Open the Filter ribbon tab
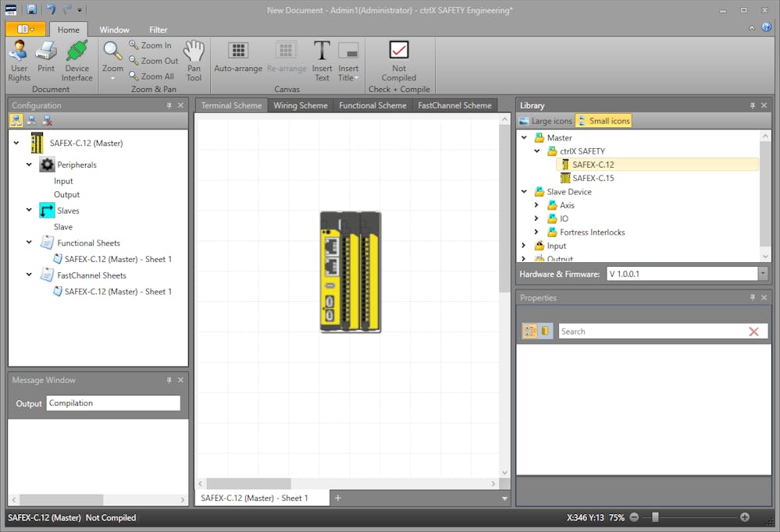The height and width of the screenshot is (532, 780). coord(158,30)
